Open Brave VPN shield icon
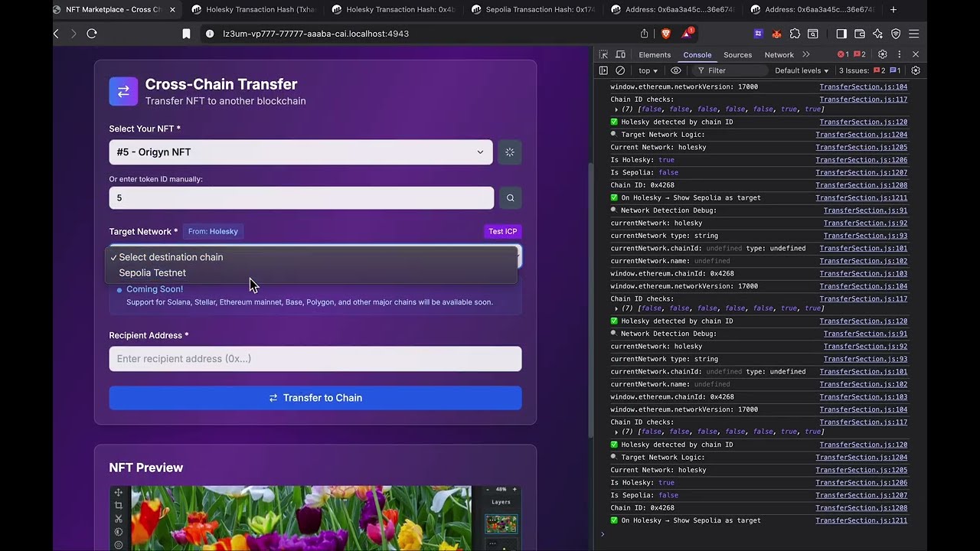 point(896,34)
